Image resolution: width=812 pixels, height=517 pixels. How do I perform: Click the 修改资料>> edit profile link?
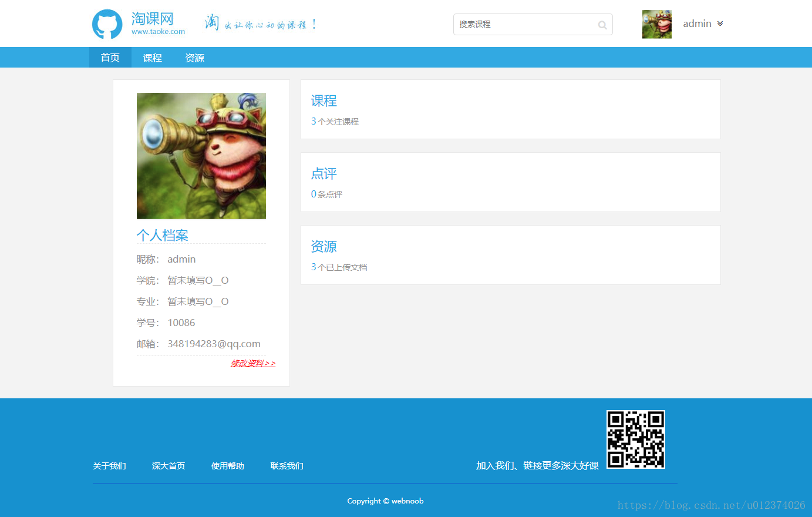(x=253, y=363)
